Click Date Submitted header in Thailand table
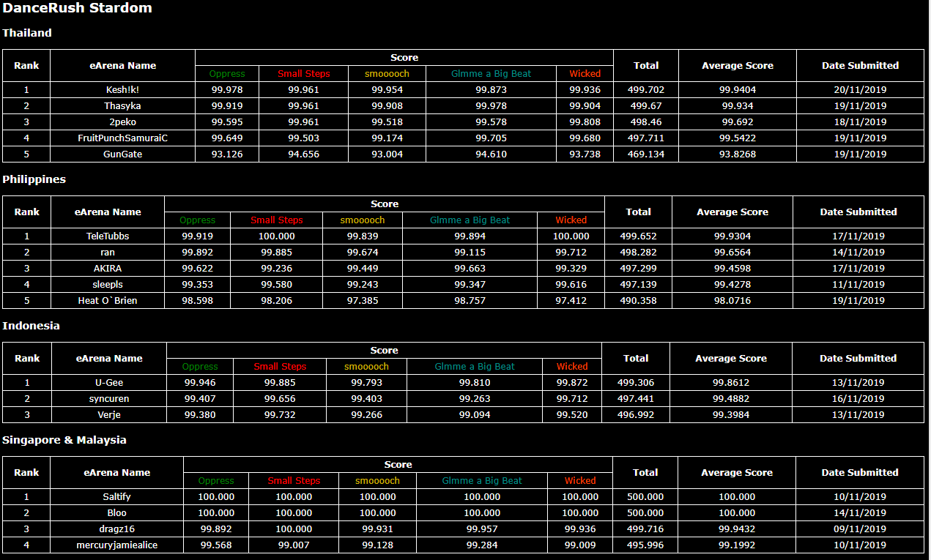 point(860,66)
